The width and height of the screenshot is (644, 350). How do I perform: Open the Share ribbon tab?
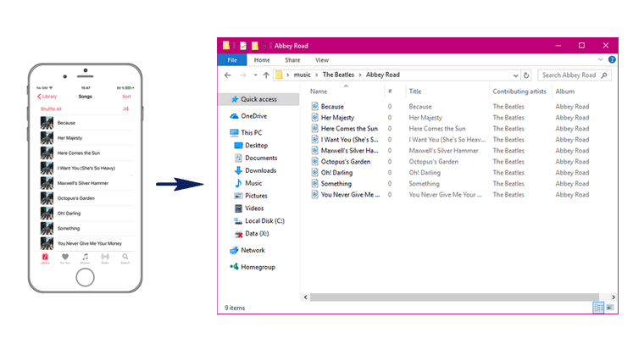click(x=292, y=60)
